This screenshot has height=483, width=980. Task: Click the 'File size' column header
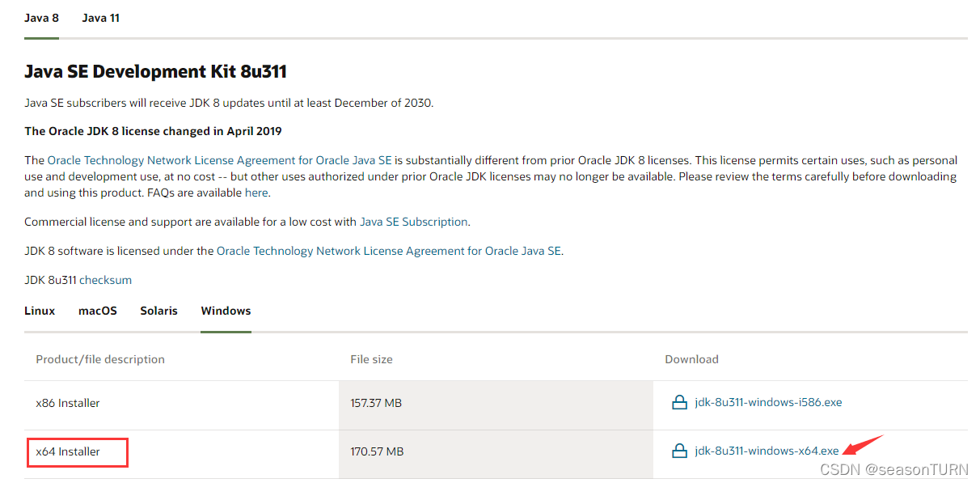(x=371, y=359)
